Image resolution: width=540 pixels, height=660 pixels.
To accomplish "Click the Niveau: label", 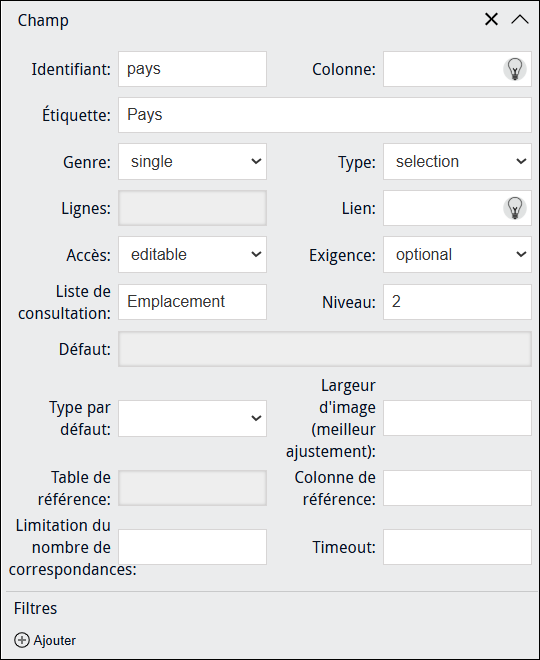I will 349,302.
